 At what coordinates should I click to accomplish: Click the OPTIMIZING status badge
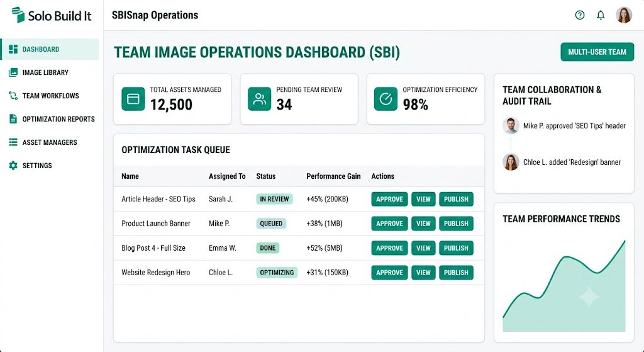click(277, 272)
